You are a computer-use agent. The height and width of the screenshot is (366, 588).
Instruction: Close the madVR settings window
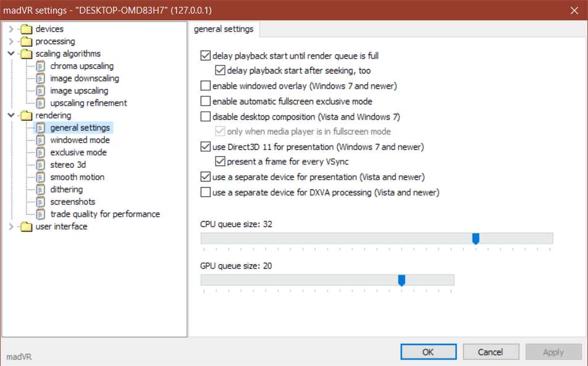coord(574,10)
